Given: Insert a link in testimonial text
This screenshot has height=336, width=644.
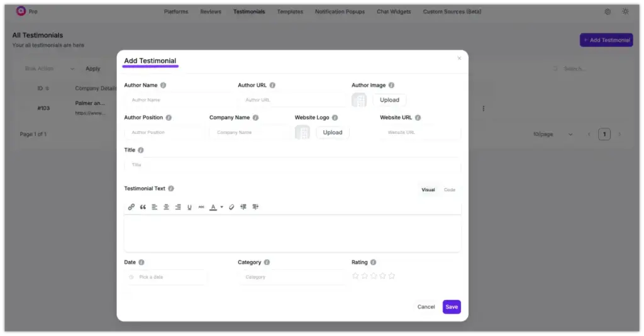Looking at the screenshot, I should click(x=131, y=207).
